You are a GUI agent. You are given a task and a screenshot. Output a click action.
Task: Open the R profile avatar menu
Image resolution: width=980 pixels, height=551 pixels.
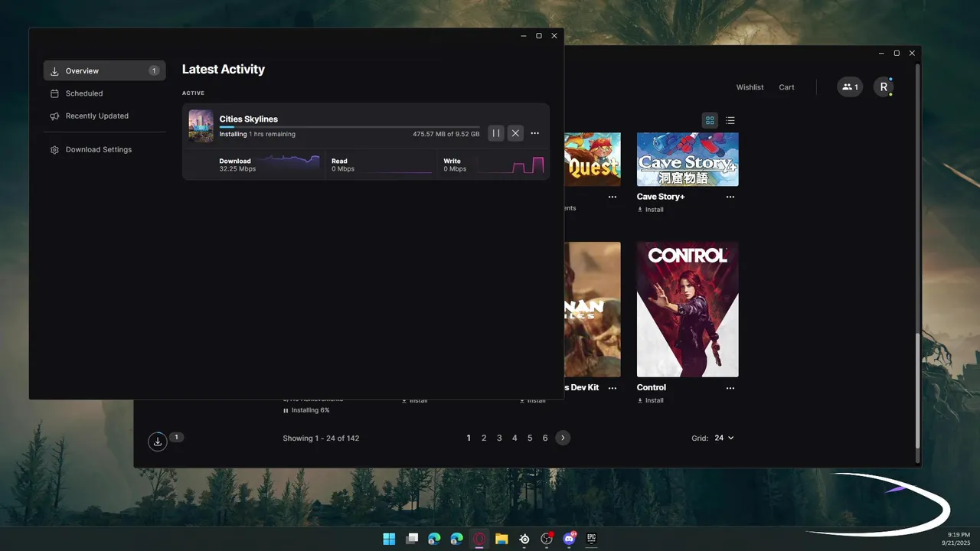pos(884,87)
